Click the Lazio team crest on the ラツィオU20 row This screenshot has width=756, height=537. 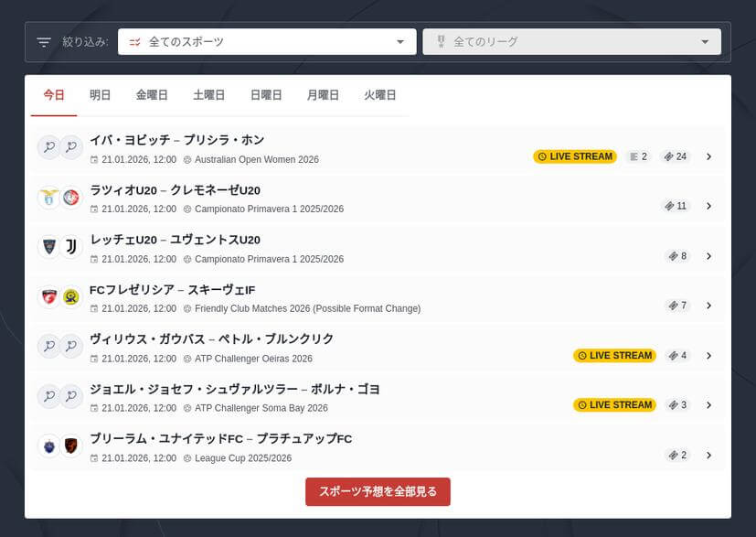point(48,197)
